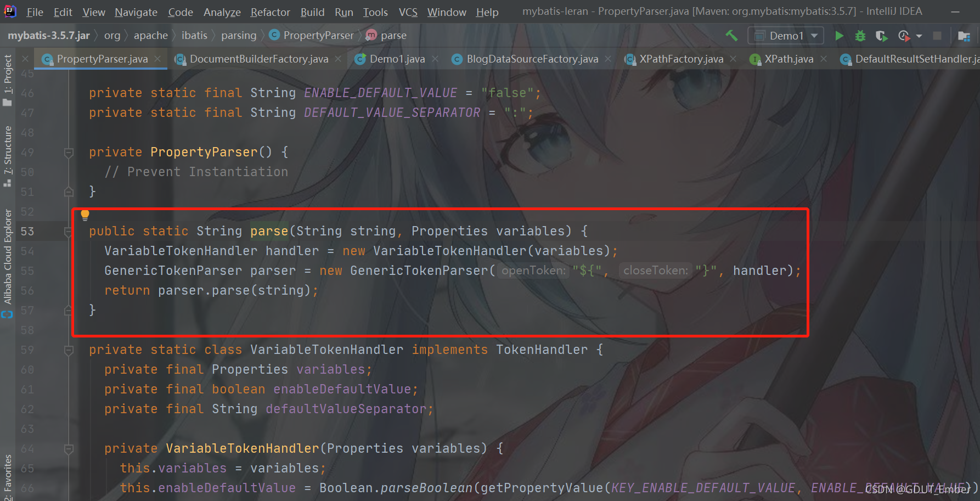Image resolution: width=980 pixels, height=501 pixels.
Task: Click the apache breadcrumb
Action: 151,36
